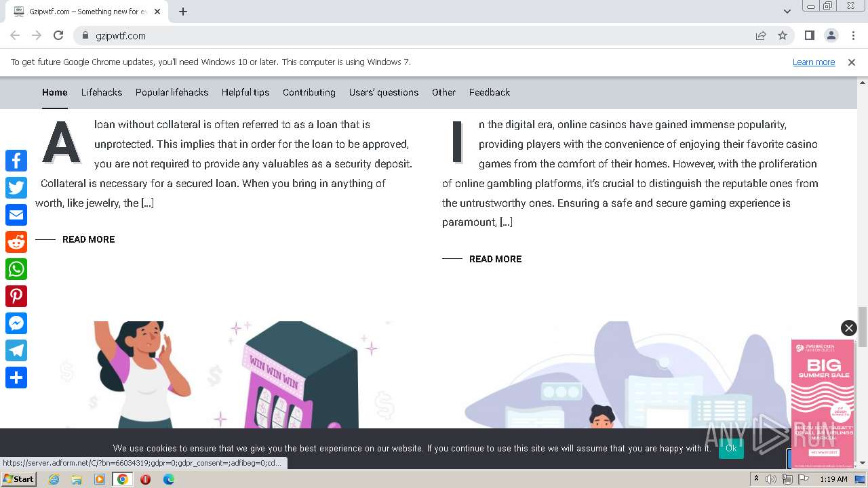This screenshot has width=868, height=488.
Task: Accept cookies with the Ok button
Action: pos(731,448)
